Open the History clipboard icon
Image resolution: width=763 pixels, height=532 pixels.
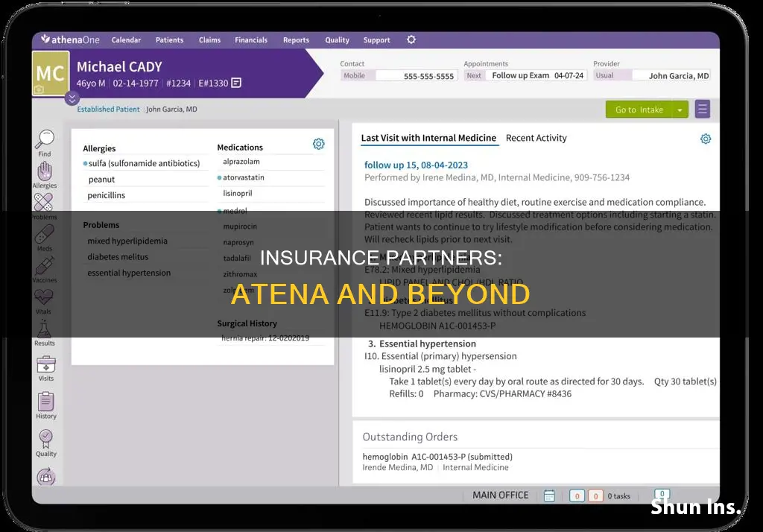pos(45,401)
